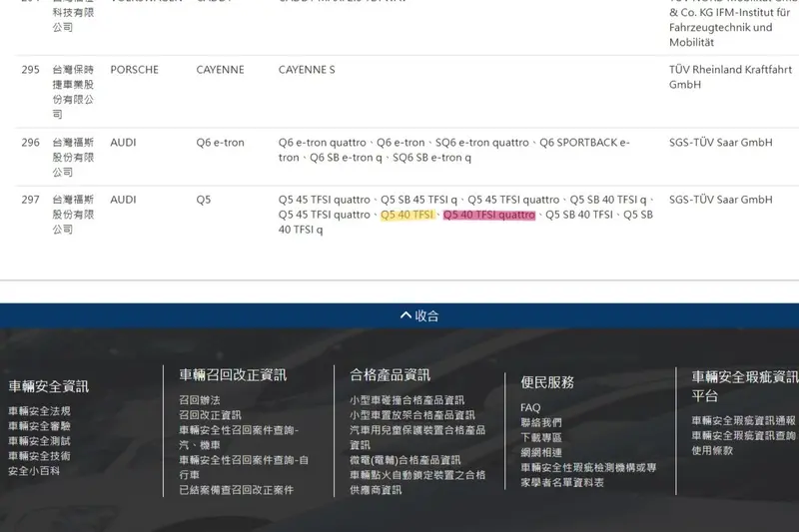This screenshot has height=532, width=799.
Task: Open 網網相連 link
Action: 541,452
